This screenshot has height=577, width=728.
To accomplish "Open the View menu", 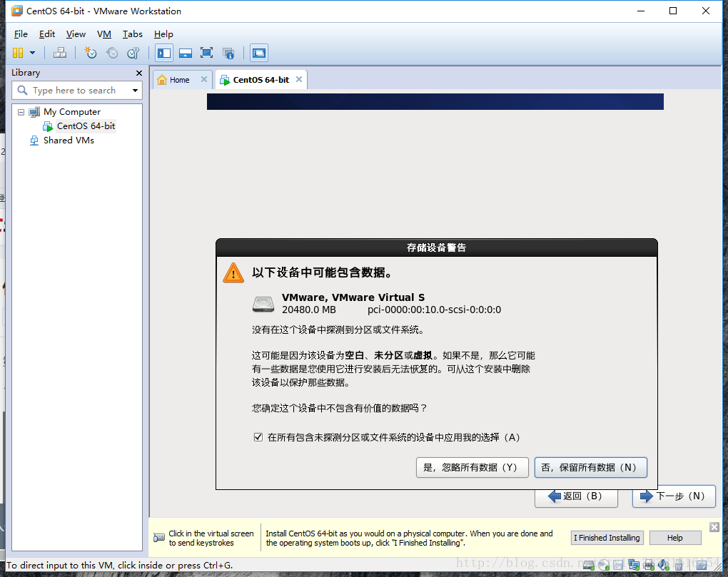I will point(76,34).
